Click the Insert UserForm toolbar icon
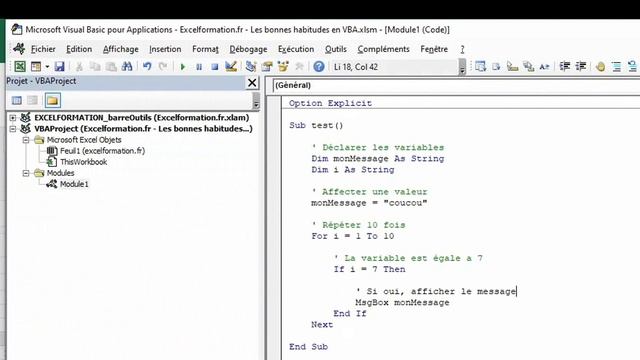This screenshot has height=360, width=640. tap(36, 67)
